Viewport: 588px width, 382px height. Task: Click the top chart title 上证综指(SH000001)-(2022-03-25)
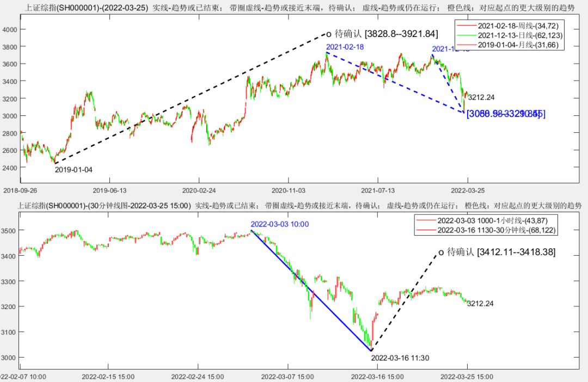(x=86, y=8)
